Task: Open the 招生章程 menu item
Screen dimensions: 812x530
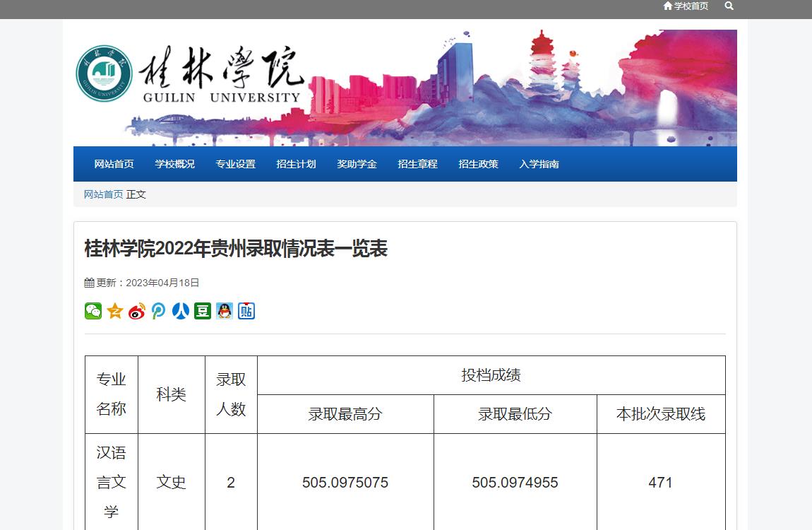Action: click(417, 164)
